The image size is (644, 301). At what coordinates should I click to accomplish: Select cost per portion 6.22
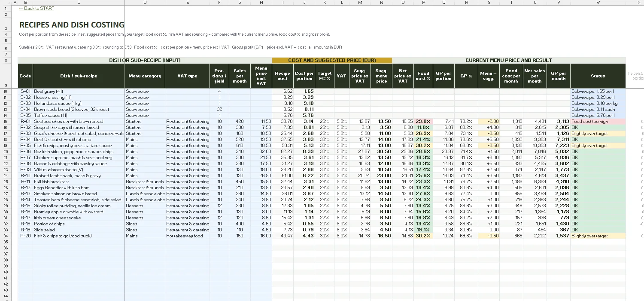304,175
